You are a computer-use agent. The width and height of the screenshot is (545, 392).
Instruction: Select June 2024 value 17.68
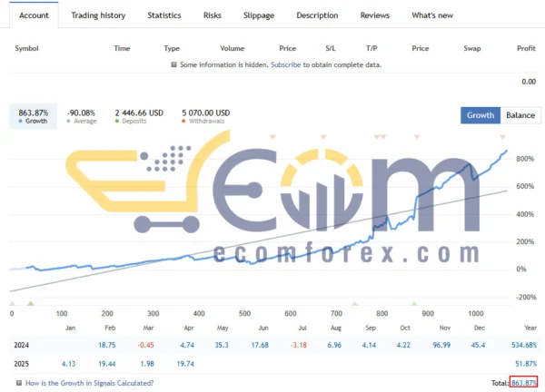pos(260,345)
